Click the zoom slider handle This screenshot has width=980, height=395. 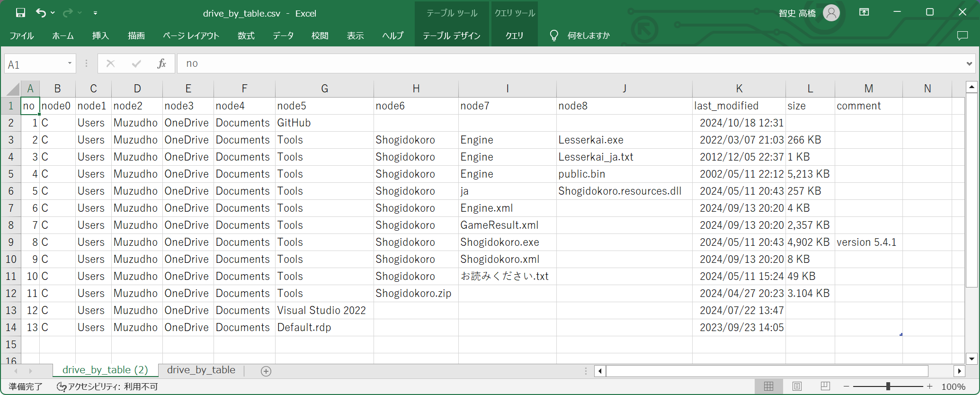[888, 386]
